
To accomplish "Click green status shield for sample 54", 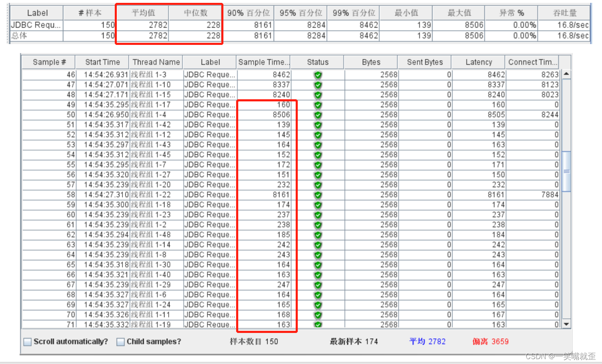I will (318, 155).
